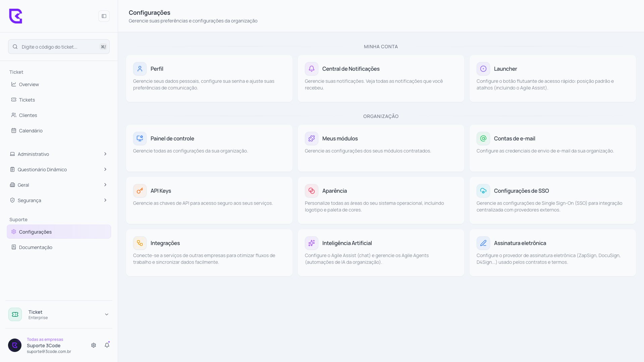Open the Configurações de SSO card
644x362 pixels.
point(553,200)
